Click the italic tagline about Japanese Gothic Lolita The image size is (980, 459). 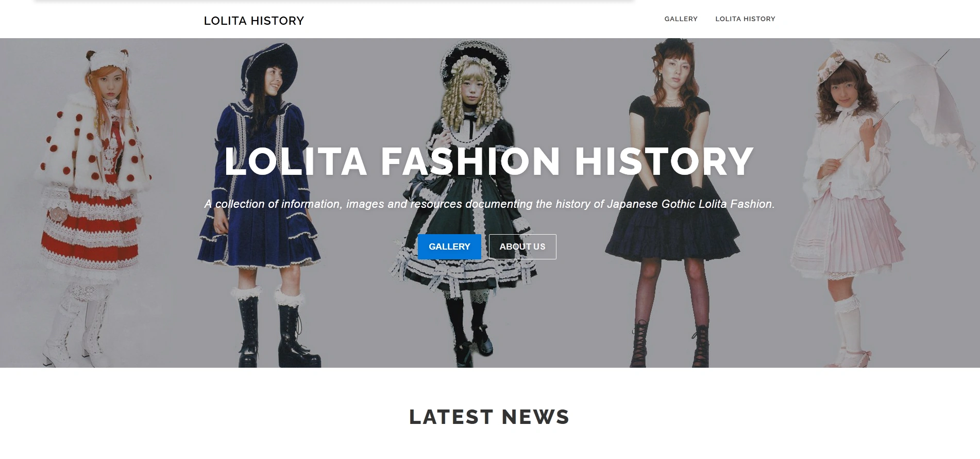pyautogui.click(x=489, y=204)
